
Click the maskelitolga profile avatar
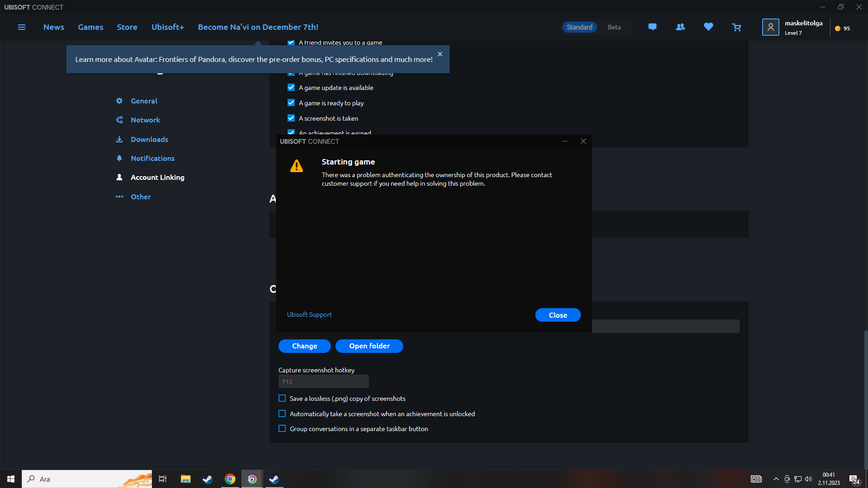[770, 27]
